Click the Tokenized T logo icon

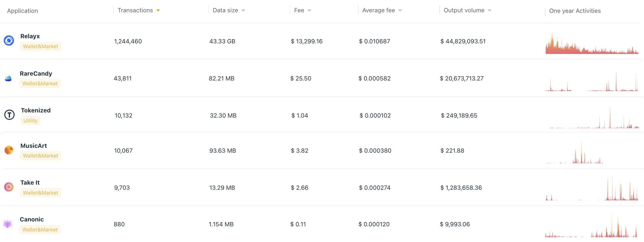(9, 115)
